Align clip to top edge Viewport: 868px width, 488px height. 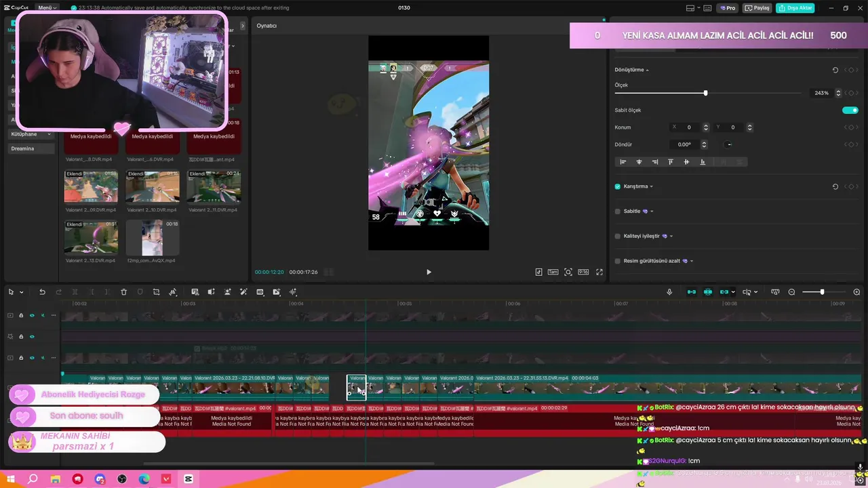coord(671,162)
